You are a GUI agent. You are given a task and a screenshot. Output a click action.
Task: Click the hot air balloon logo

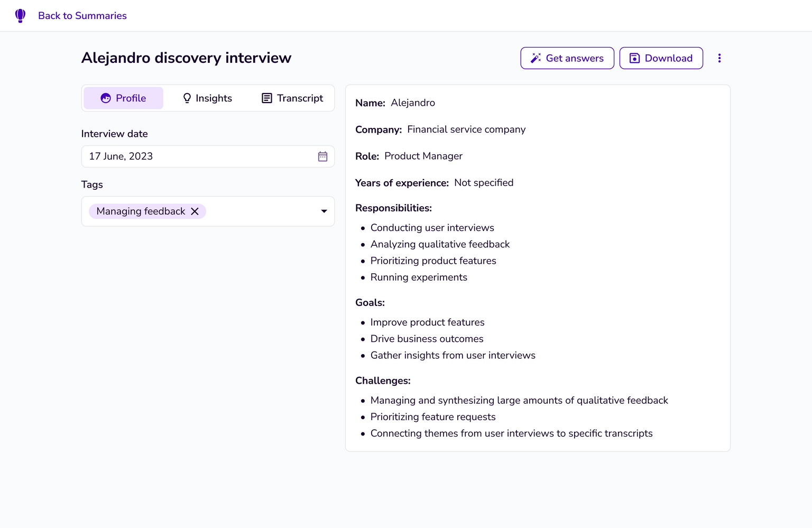tap(20, 16)
